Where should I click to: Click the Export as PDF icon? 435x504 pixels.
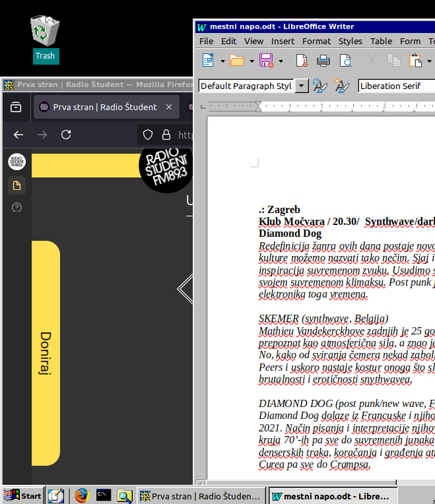[x=302, y=61]
